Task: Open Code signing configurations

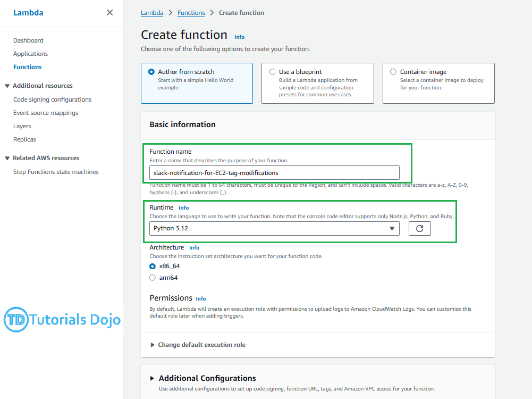Action: tap(52, 99)
